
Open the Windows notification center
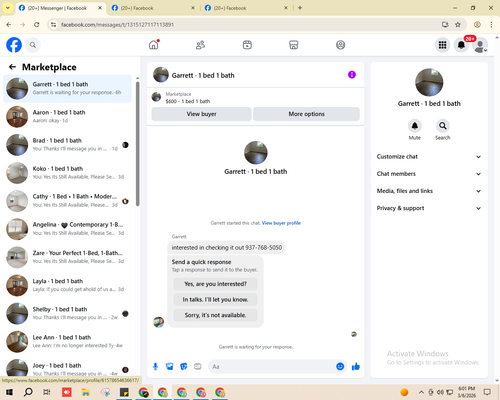487,392
